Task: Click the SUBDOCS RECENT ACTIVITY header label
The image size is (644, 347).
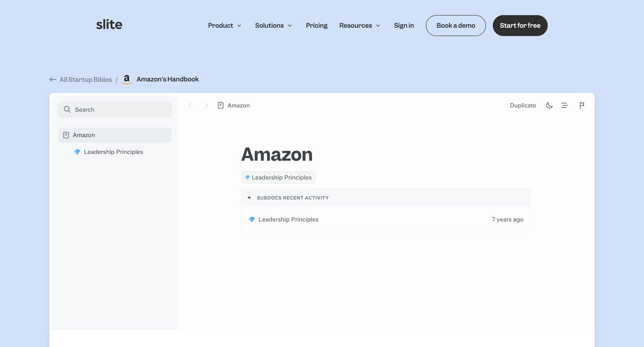Action: point(293,198)
